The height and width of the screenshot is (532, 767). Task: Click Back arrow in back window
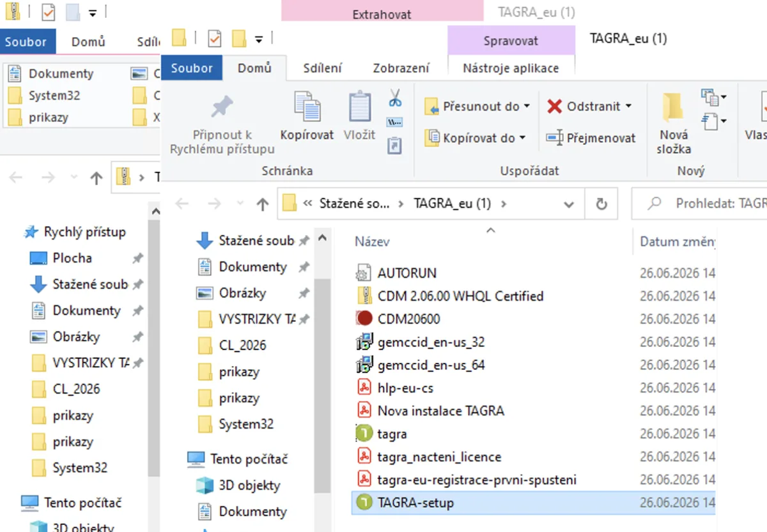pyautogui.click(x=16, y=178)
